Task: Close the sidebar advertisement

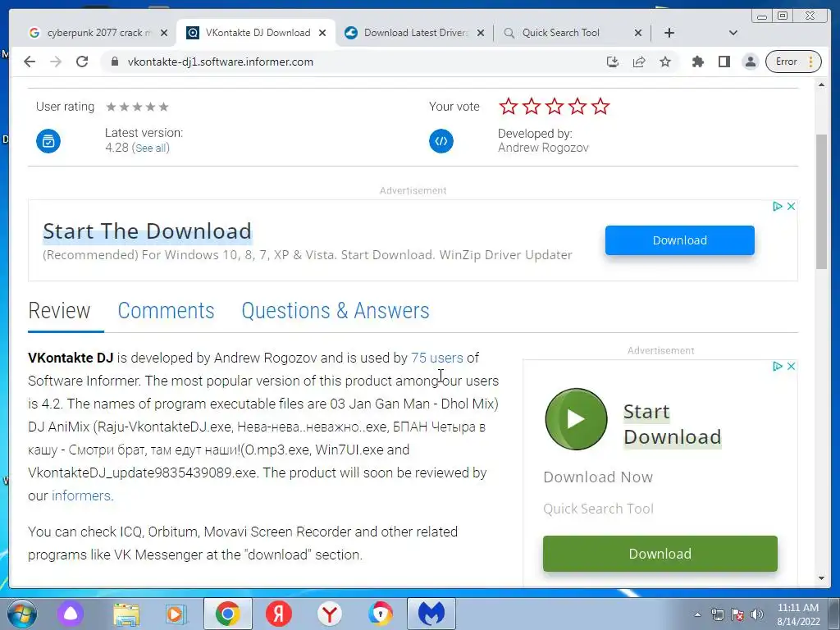Action: (x=791, y=366)
